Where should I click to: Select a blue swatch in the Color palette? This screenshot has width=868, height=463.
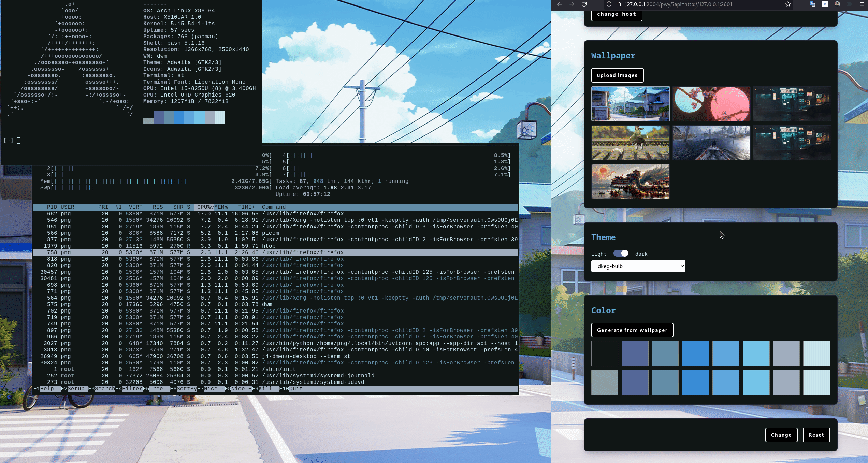695,353
